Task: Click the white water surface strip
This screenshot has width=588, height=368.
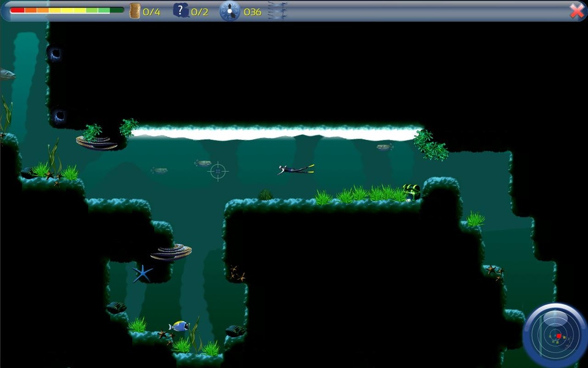Action: tap(277, 133)
